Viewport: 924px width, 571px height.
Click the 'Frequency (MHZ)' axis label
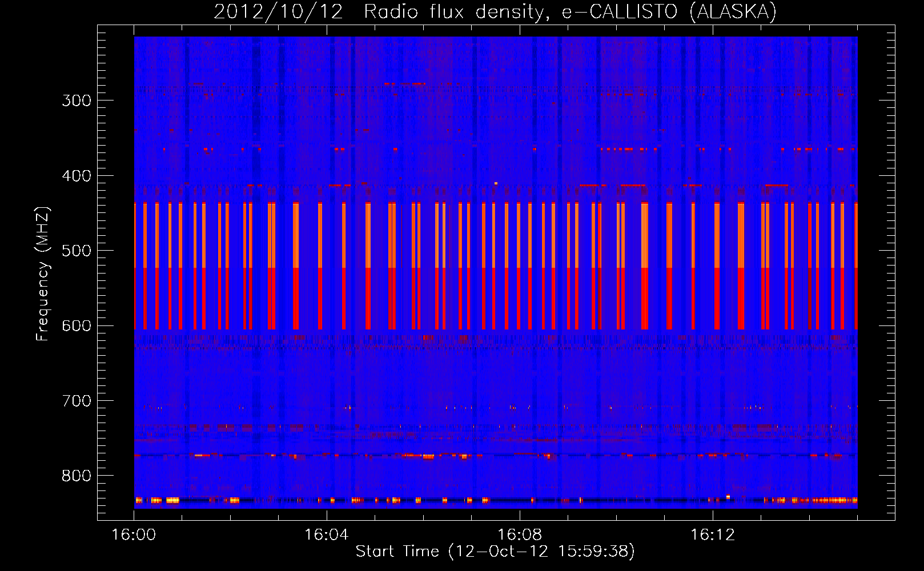click(43, 274)
